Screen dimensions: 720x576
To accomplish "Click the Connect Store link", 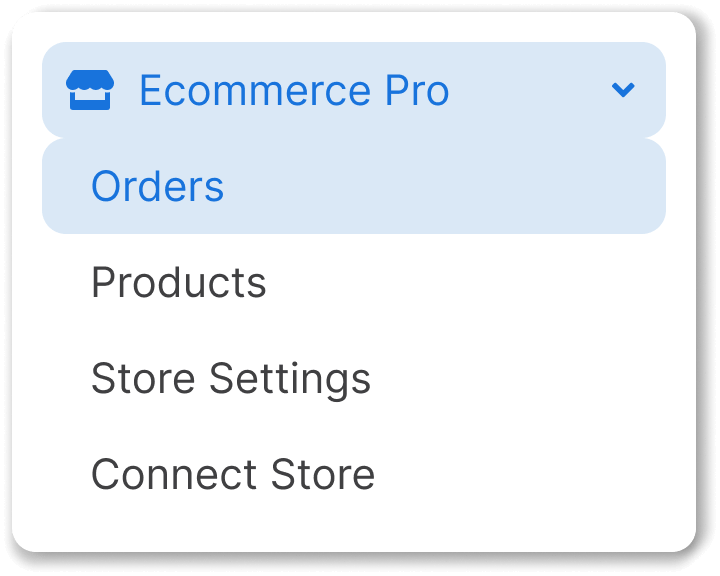I will pos(354,474).
